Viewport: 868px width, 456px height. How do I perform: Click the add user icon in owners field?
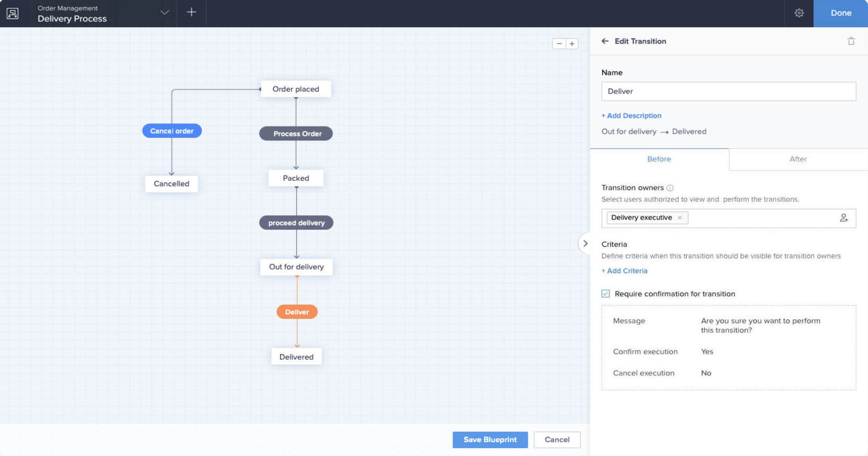tap(844, 218)
